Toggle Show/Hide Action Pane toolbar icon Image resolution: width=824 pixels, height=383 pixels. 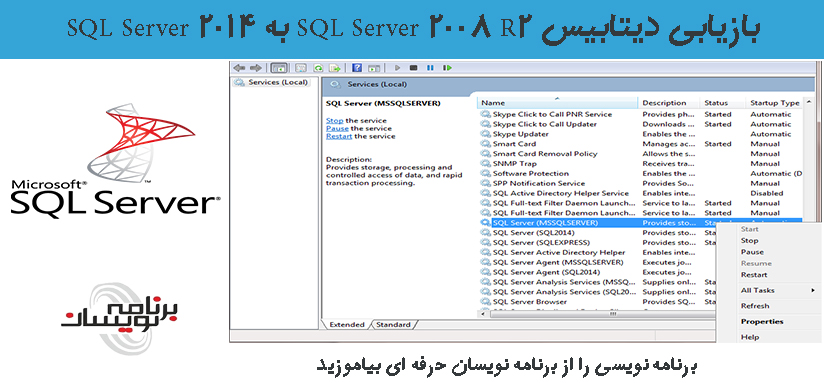pos(374,68)
